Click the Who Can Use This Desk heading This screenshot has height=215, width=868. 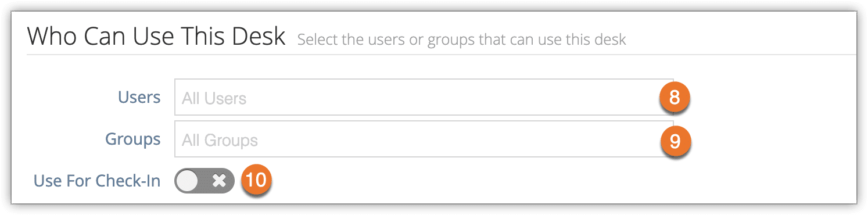tap(156, 37)
